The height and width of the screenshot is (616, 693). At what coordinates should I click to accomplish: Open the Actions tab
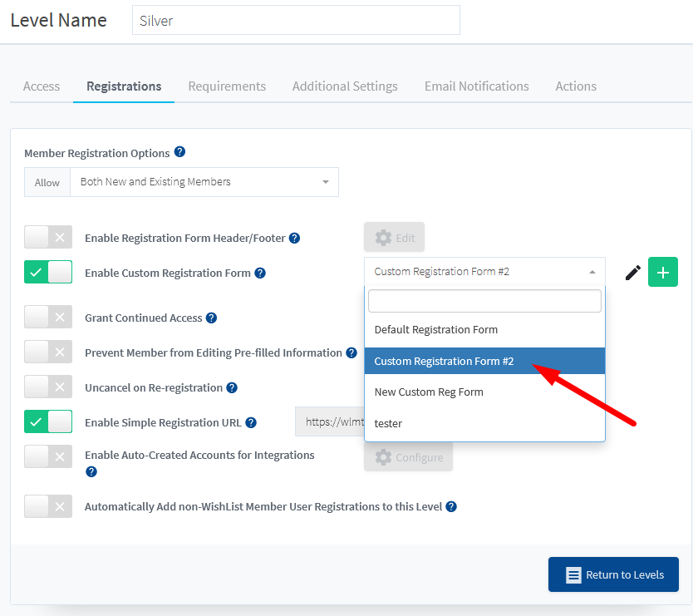point(576,86)
